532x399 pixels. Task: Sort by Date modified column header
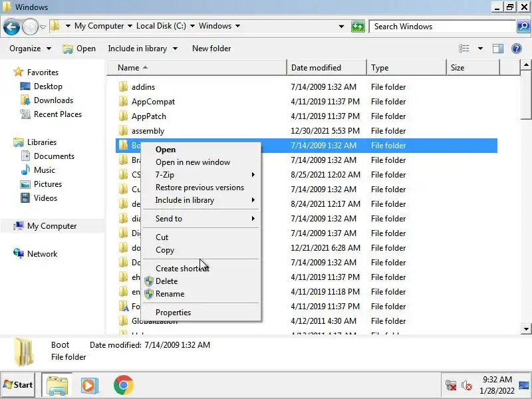tap(327, 68)
